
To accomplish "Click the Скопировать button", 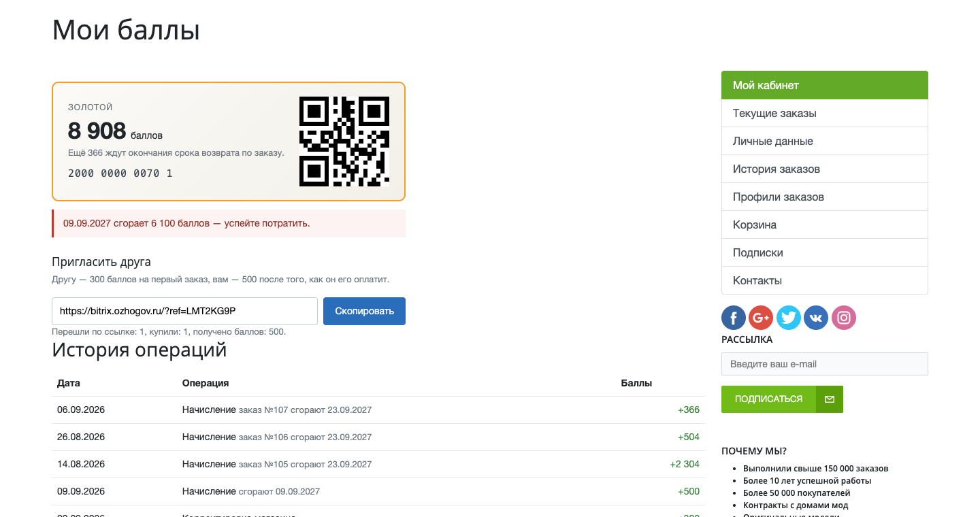I will pyautogui.click(x=364, y=311).
